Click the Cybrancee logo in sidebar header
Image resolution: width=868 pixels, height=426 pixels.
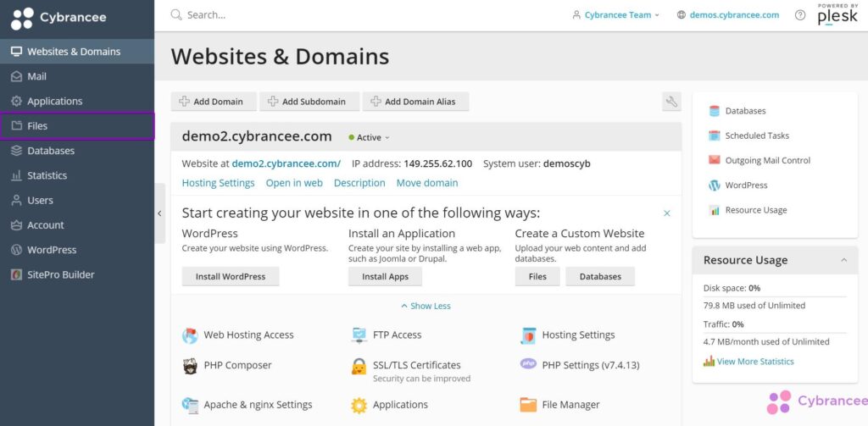(58, 19)
